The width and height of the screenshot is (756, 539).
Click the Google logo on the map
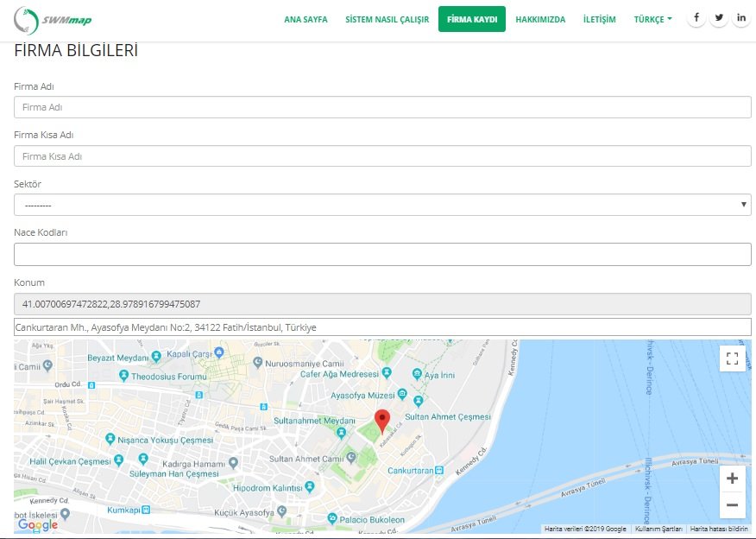click(x=36, y=524)
